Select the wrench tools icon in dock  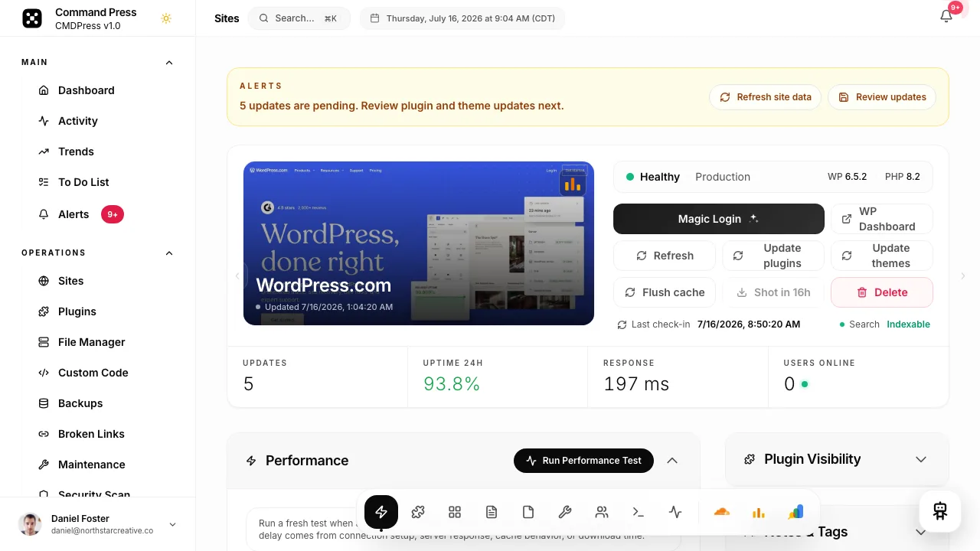tap(565, 512)
